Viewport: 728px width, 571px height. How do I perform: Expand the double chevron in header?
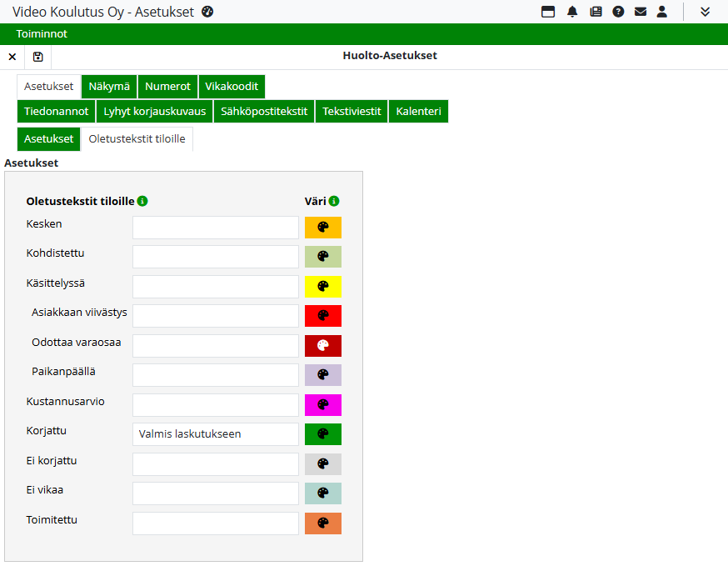point(705,12)
